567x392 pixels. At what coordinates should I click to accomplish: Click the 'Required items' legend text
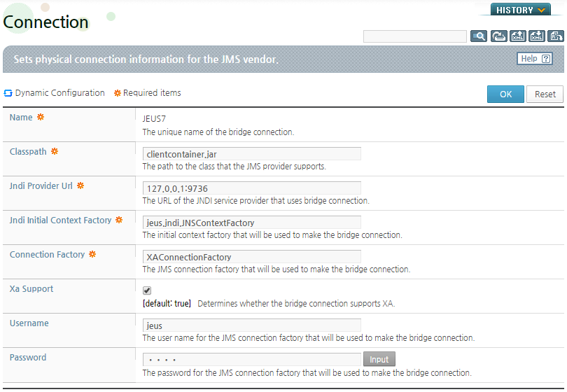tap(152, 93)
